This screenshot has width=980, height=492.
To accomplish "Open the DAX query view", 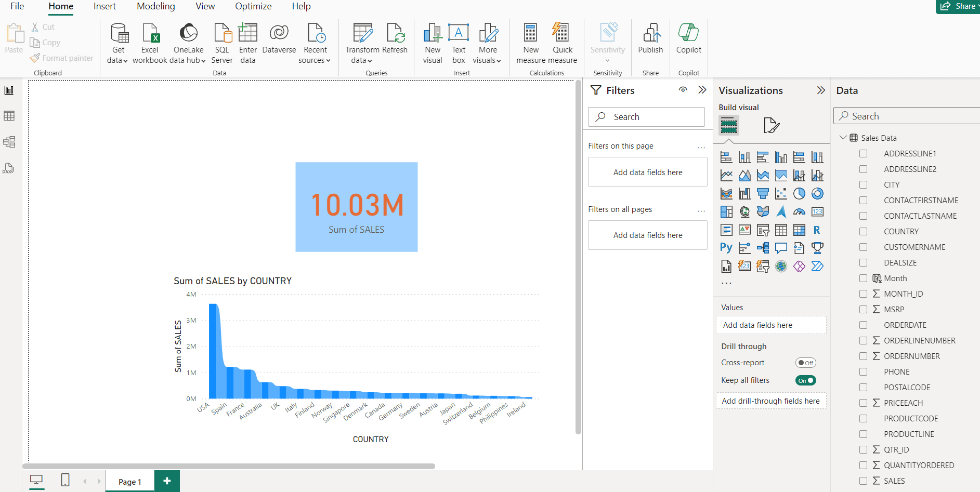I will click(x=9, y=168).
